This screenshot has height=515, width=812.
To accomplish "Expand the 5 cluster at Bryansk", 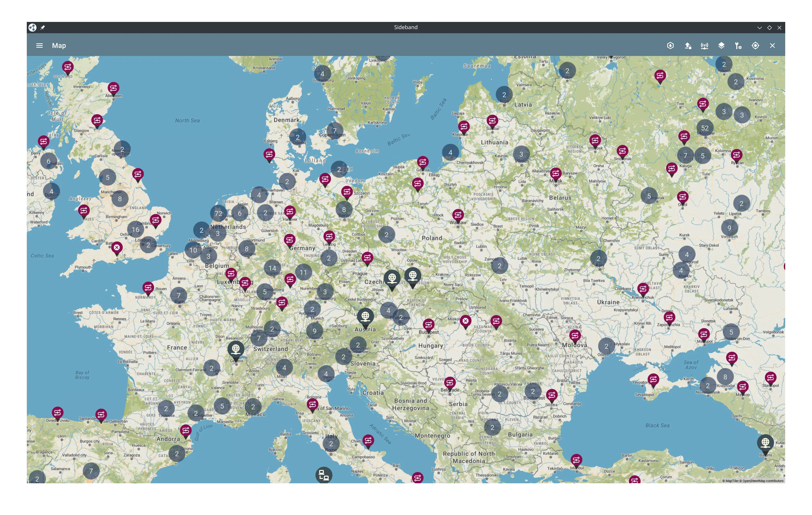I will (649, 196).
